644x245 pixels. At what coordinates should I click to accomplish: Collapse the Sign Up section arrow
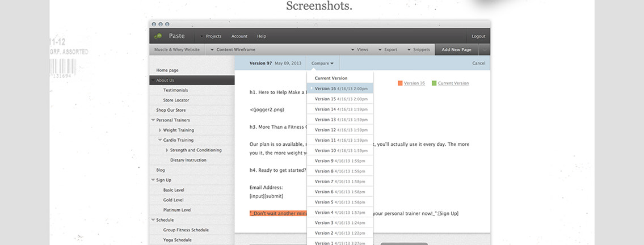click(x=153, y=180)
